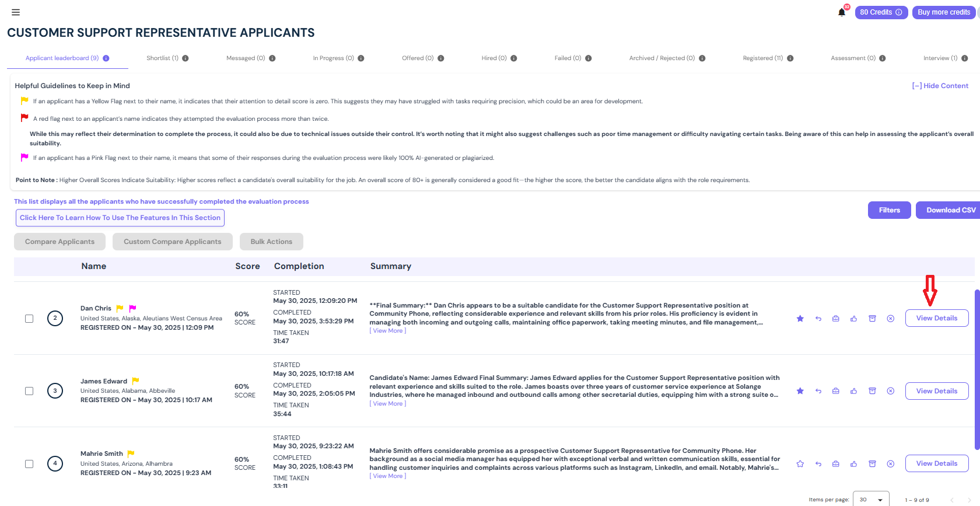Open the notifications bell icon
The height and width of the screenshot is (506, 980).
[842, 12]
